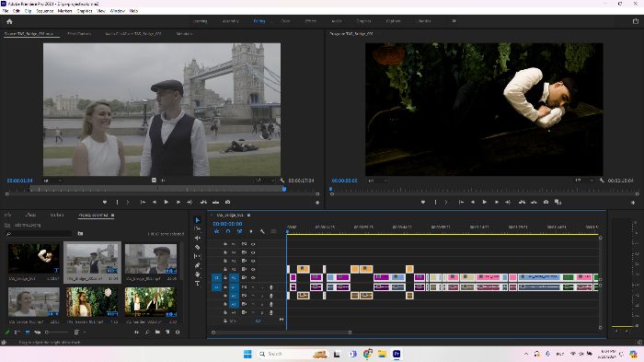The height and width of the screenshot is (362, 644).
Task: Switch to Effect Controls tab
Action: [x=79, y=34]
